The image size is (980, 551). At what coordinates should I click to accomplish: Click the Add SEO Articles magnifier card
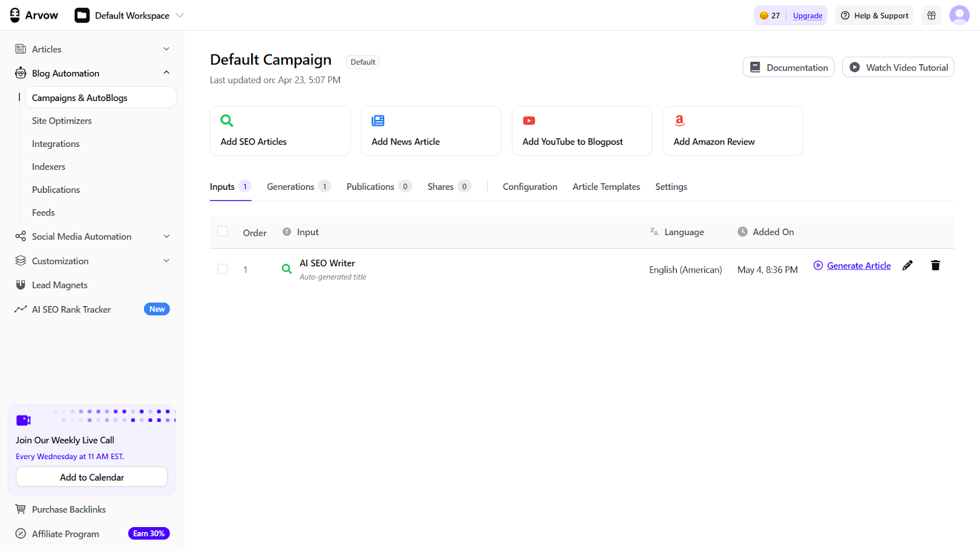pyautogui.click(x=280, y=131)
